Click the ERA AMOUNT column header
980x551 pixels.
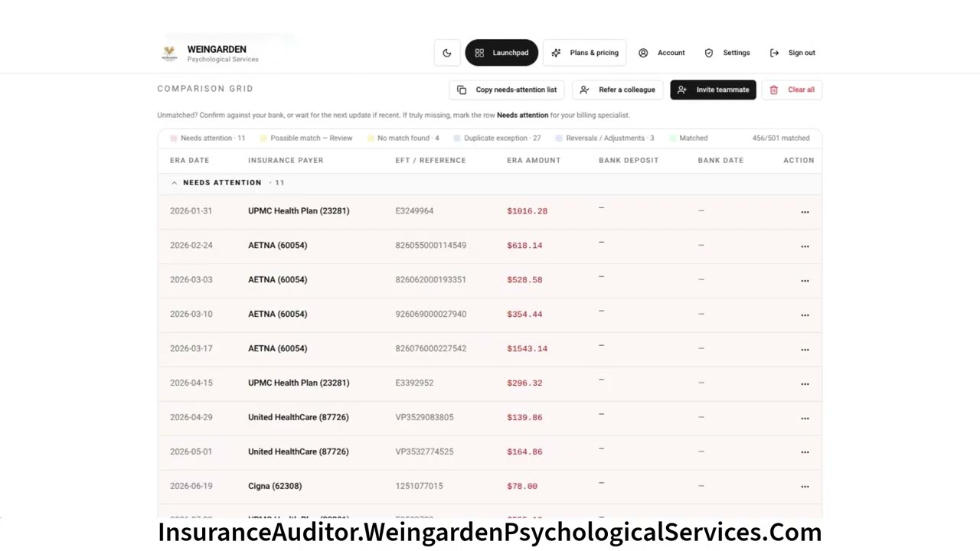tap(534, 160)
